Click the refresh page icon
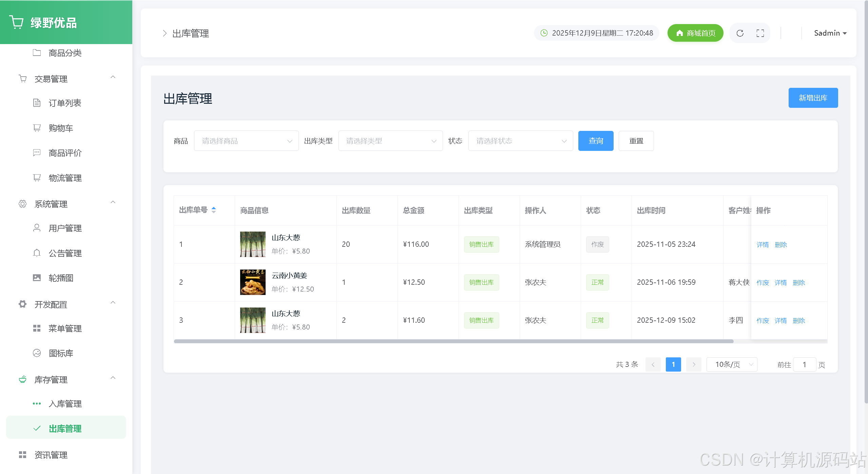868x474 pixels. [740, 33]
